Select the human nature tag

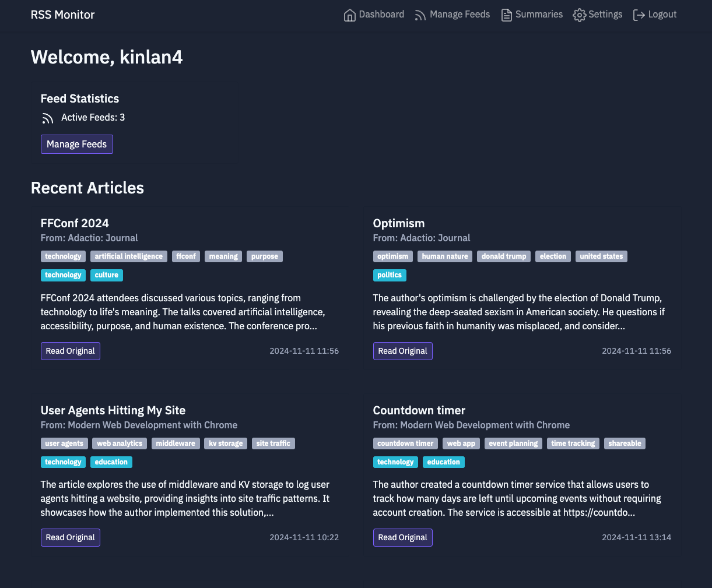click(x=445, y=256)
